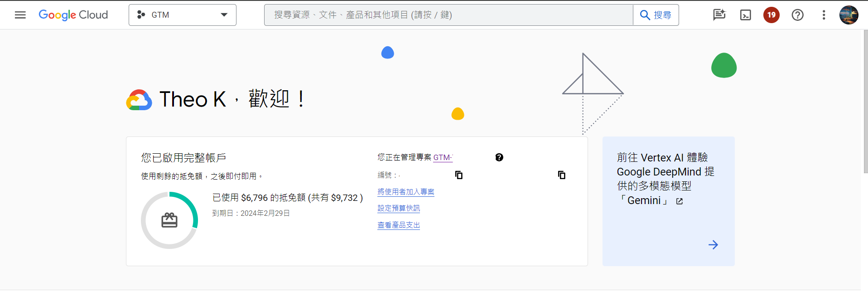Image resolution: width=868 pixels, height=302 pixels.
Task: Go to Google Cloud home logo
Action: point(73,15)
